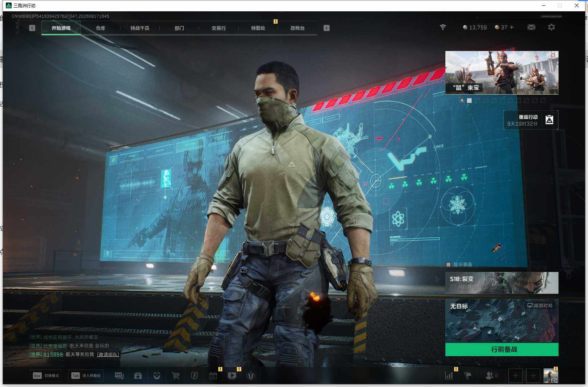Click the second empty squad slot plus
This screenshot has height=387, width=588.
coord(533,376)
